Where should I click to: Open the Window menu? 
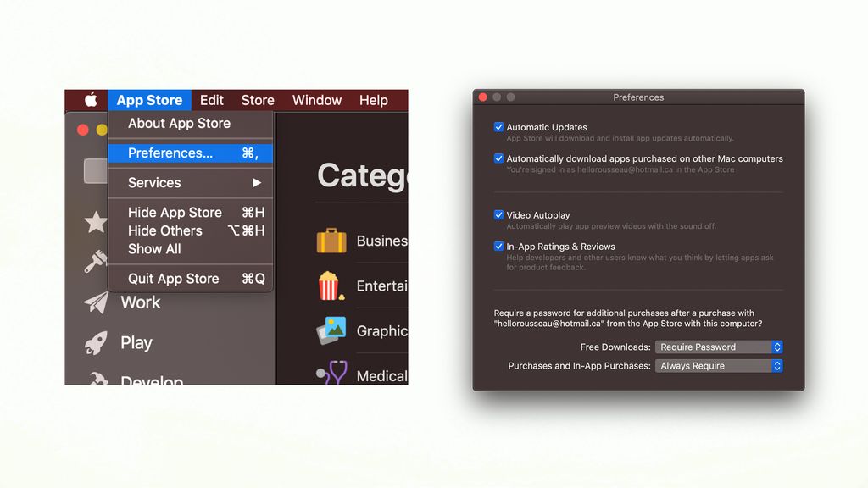316,100
